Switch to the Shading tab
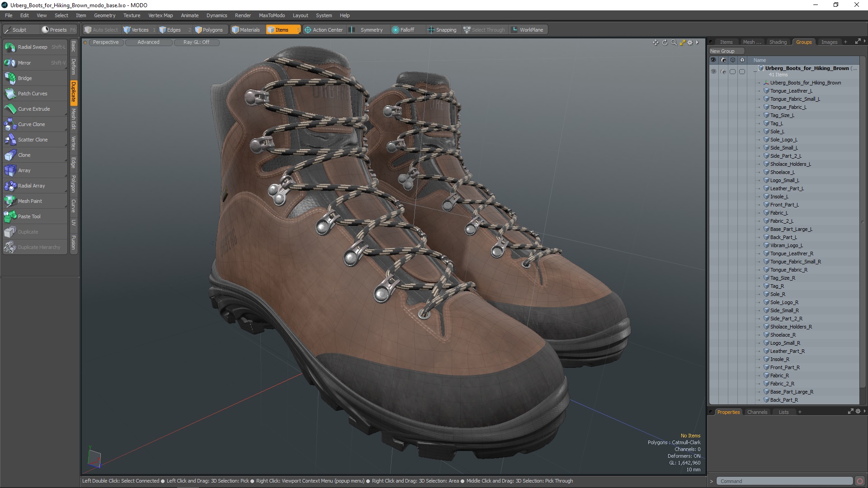 click(x=778, y=42)
